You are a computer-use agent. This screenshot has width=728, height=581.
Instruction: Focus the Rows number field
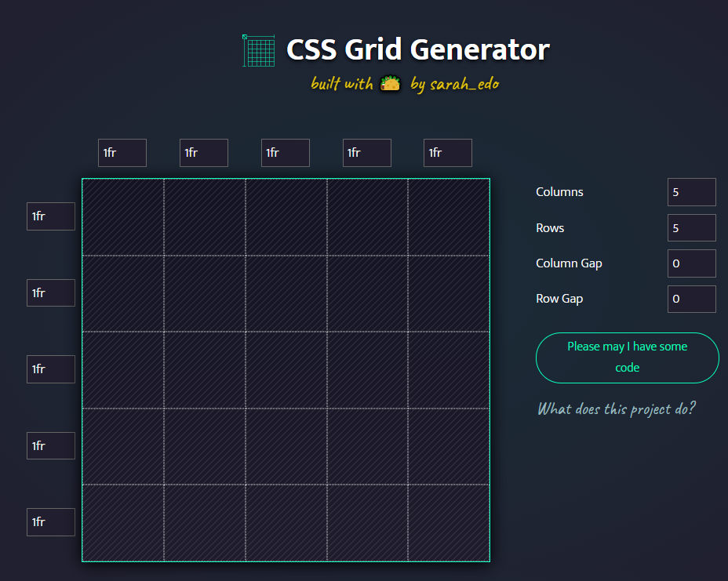(691, 228)
